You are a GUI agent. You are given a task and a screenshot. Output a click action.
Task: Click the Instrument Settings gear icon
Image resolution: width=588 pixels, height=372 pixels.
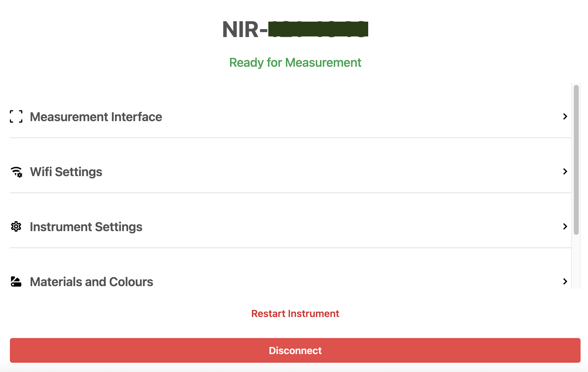(x=16, y=227)
